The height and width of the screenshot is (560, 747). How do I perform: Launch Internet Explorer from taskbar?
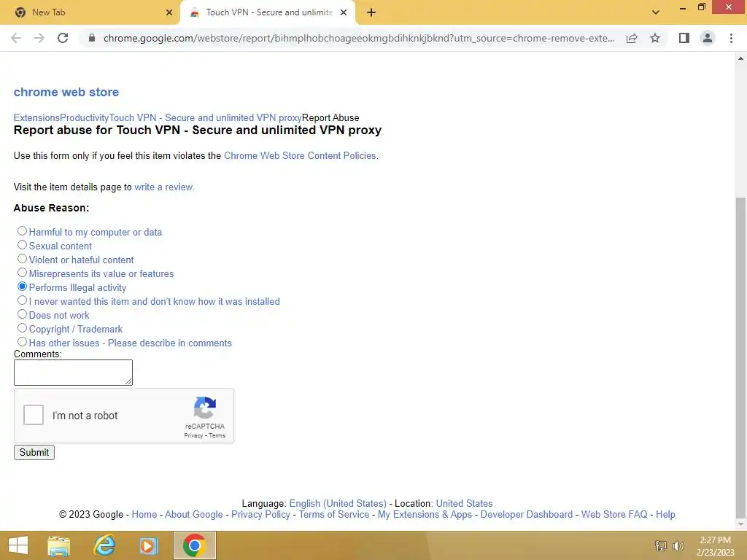(104, 545)
